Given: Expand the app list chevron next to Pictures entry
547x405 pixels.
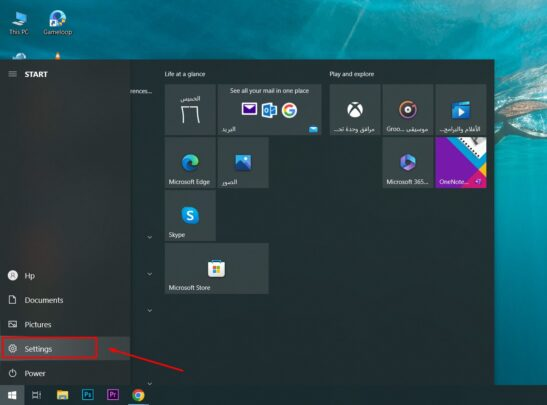Looking at the screenshot, I should tap(149, 310).
